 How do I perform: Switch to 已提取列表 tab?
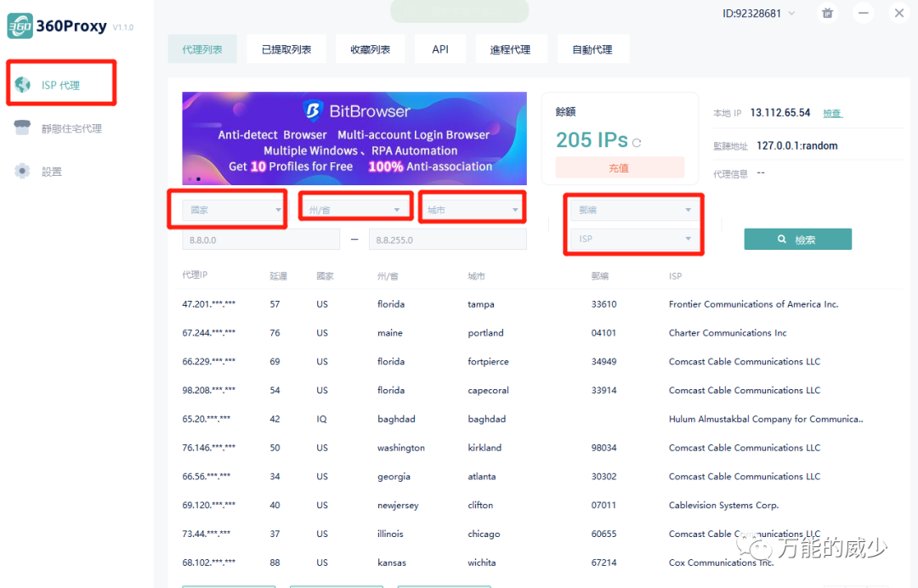pos(286,49)
